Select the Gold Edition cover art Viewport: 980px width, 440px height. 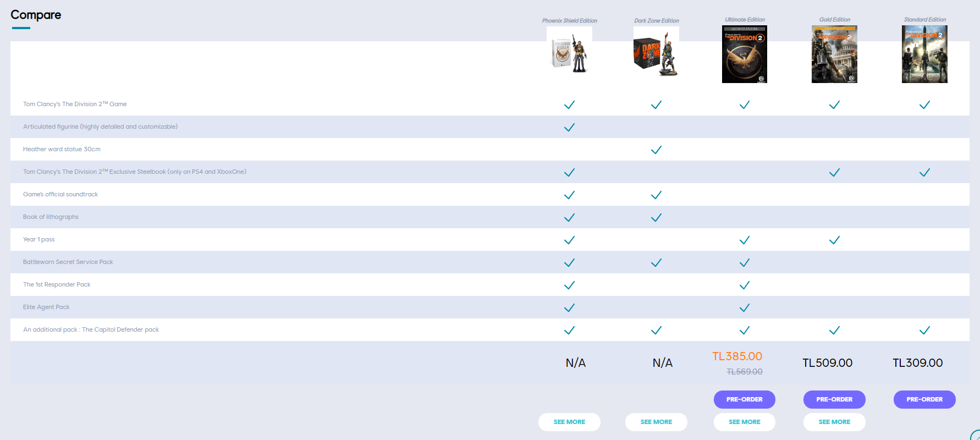tap(834, 54)
